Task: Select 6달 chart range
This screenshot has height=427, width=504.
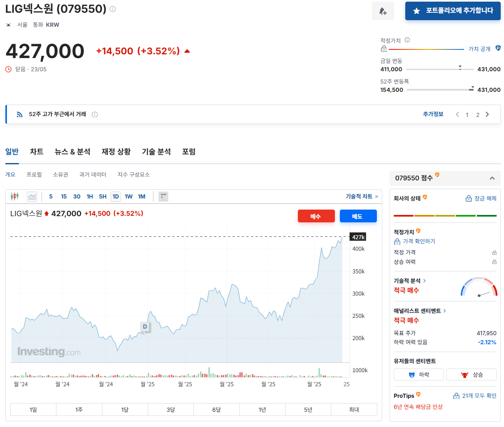Action: (x=216, y=410)
